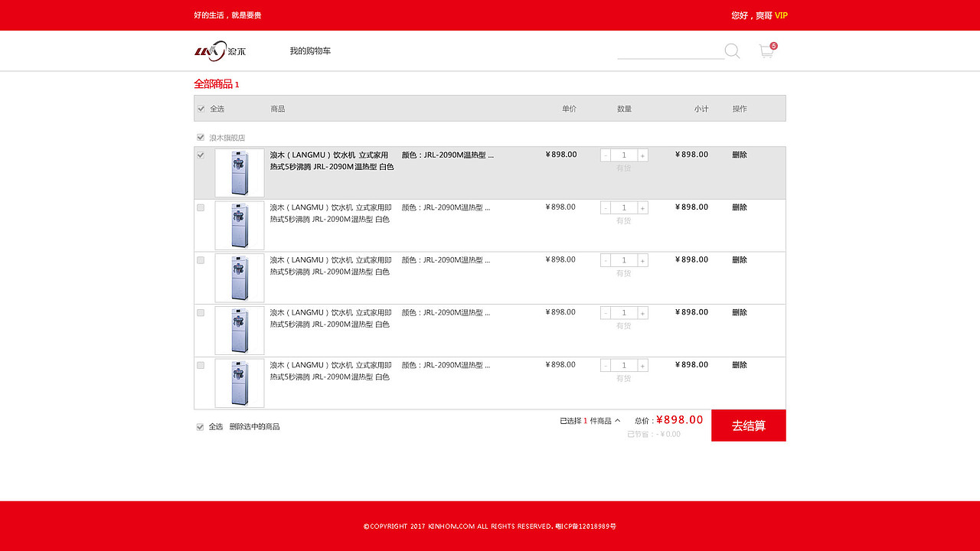Check the third product's checkbox
This screenshot has height=551, width=980.
[201, 260]
